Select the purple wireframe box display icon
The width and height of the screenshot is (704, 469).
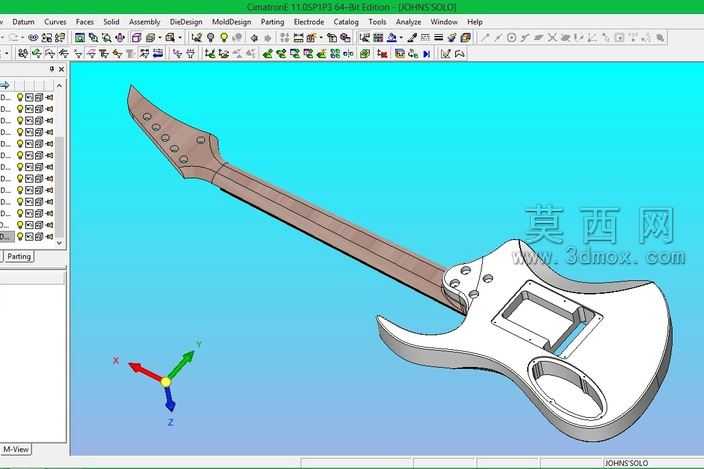click(137, 38)
